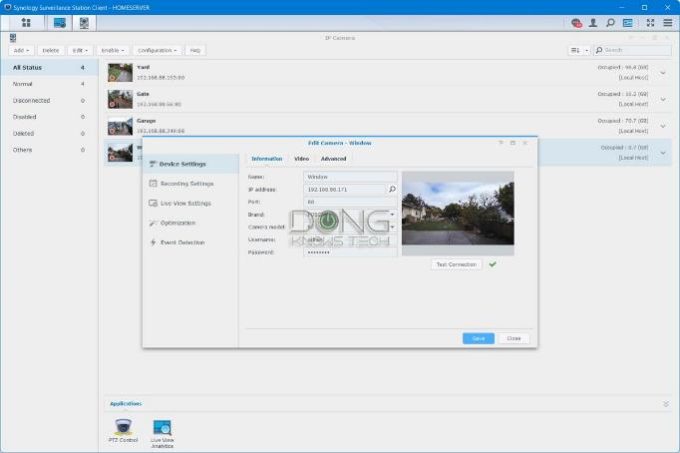Viewport: 680px width, 453px height.
Task: Click the Password field
Action: point(350,252)
